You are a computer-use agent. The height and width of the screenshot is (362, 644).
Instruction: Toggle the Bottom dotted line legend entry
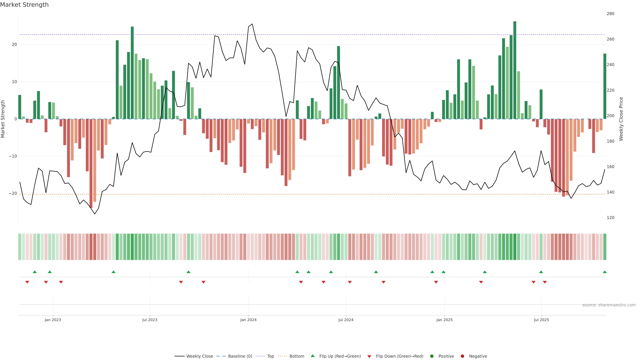(297, 356)
